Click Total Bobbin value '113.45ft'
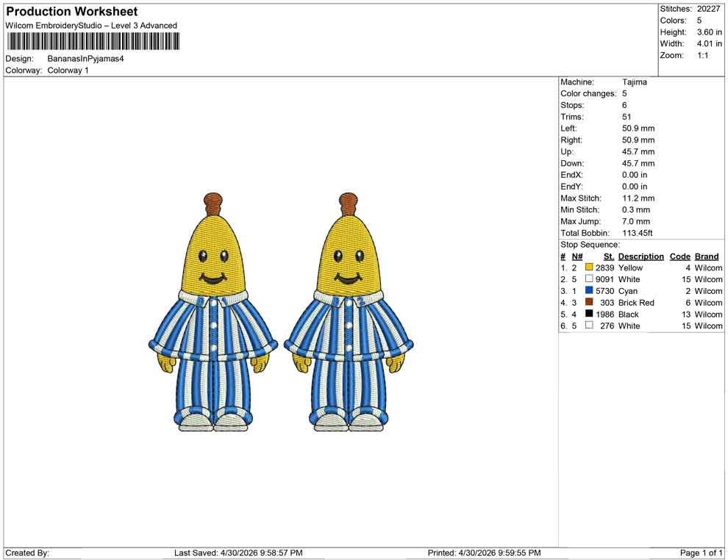This screenshot has width=728, height=560. [x=638, y=233]
